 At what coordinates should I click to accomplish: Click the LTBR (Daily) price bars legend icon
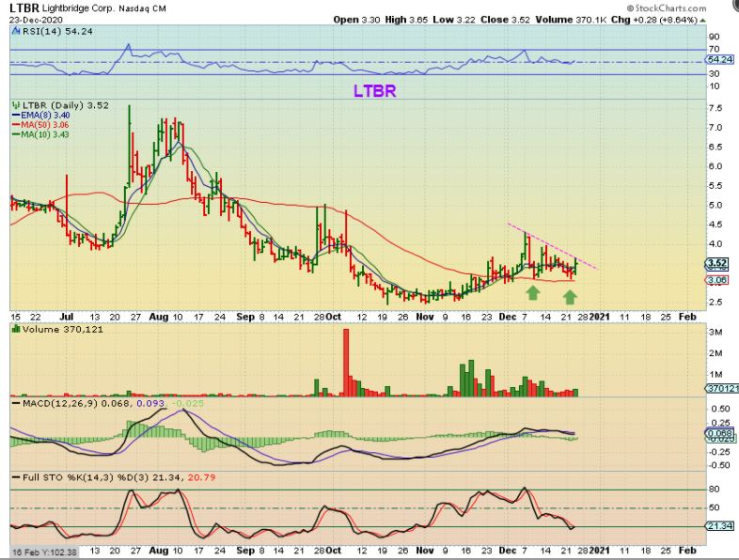point(17,105)
